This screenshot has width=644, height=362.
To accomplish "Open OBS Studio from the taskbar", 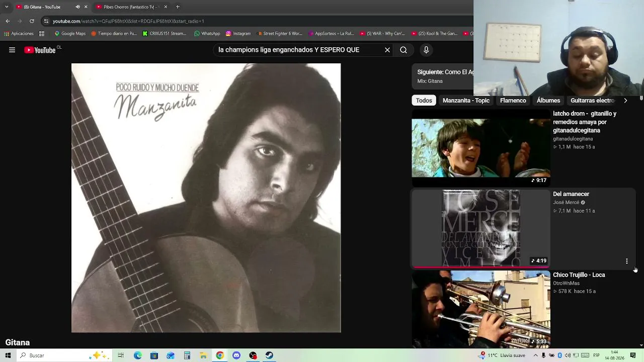I will [253, 355].
